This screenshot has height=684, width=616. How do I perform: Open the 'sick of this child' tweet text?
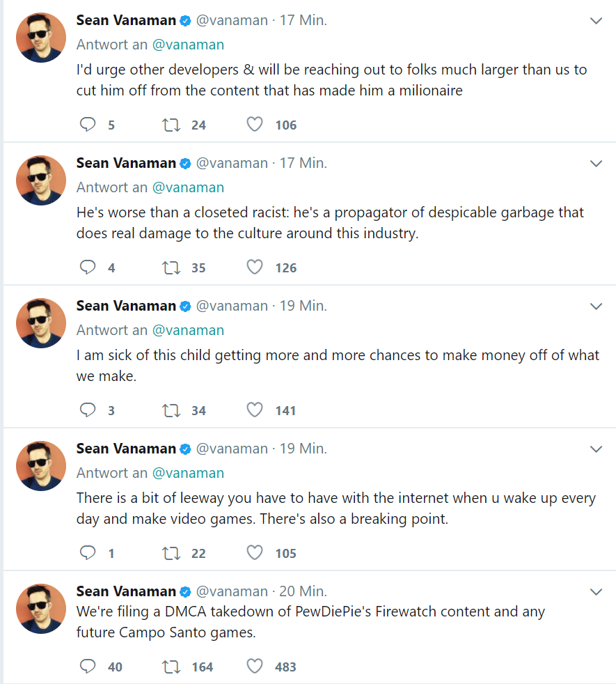338,366
